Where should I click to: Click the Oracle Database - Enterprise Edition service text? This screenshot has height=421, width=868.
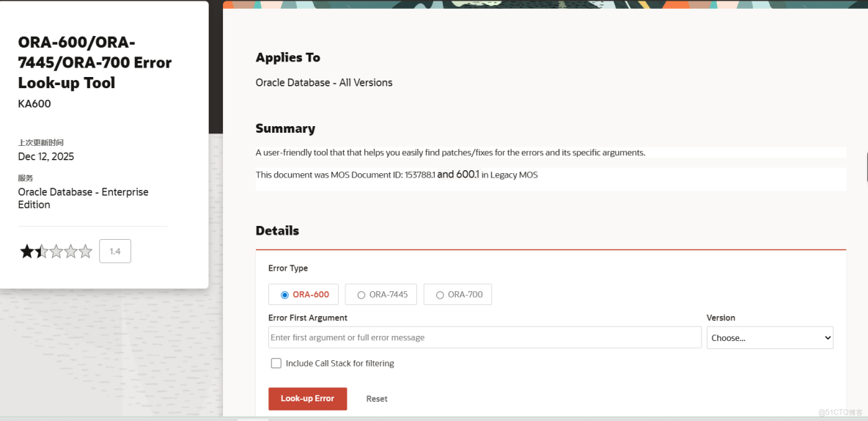(x=83, y=198)
